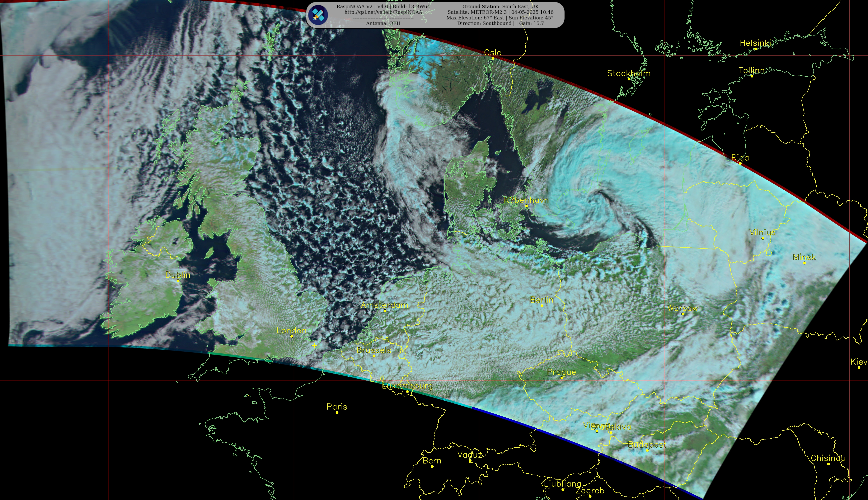This screenshot has height=500, width=868.
Task: Click the Oslo city label
Action: 493,53
